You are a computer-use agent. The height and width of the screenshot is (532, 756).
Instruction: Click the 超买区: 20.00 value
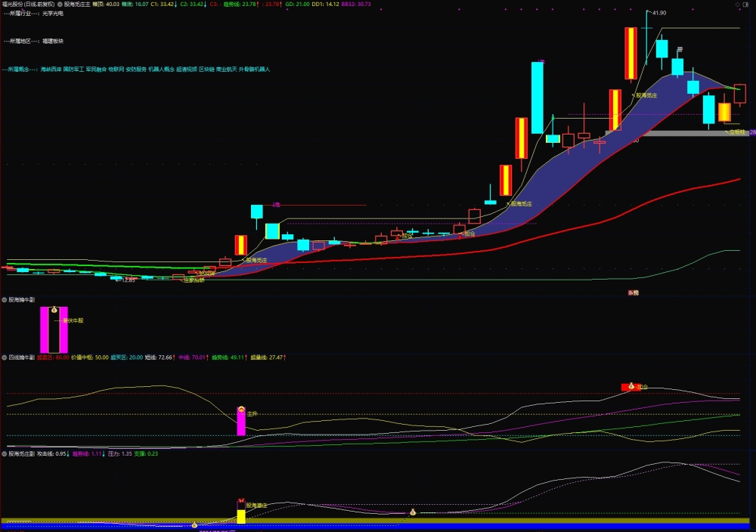click(127, 357)
